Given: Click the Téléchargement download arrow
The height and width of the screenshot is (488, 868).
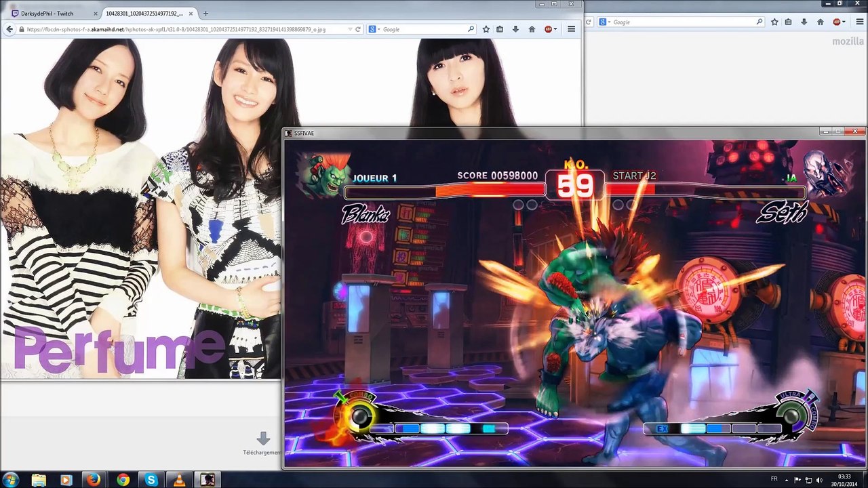Looking at the screenshot, I should pos(263,439).
